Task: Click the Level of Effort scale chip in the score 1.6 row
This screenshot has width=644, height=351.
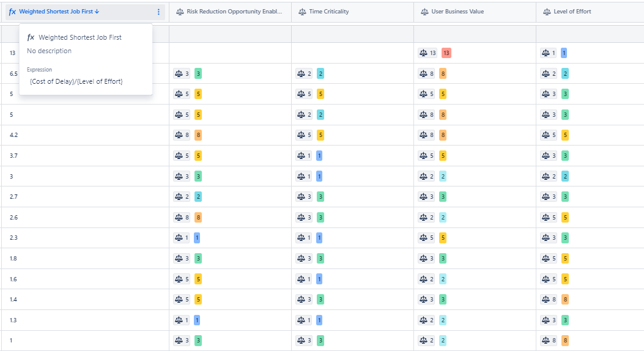Action: click(x=549, y=279)
